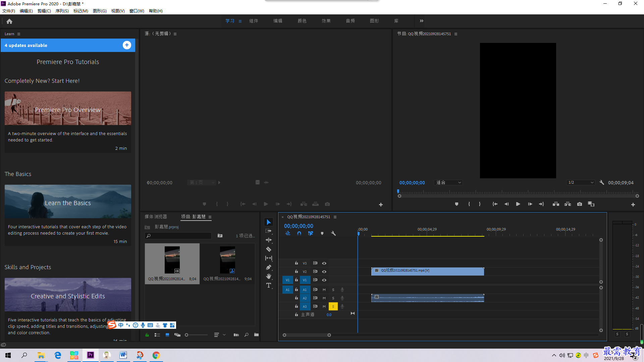Viewport: 644px width, 362px height.
Task: Mute audio track A2
Action: pos(324,298)
